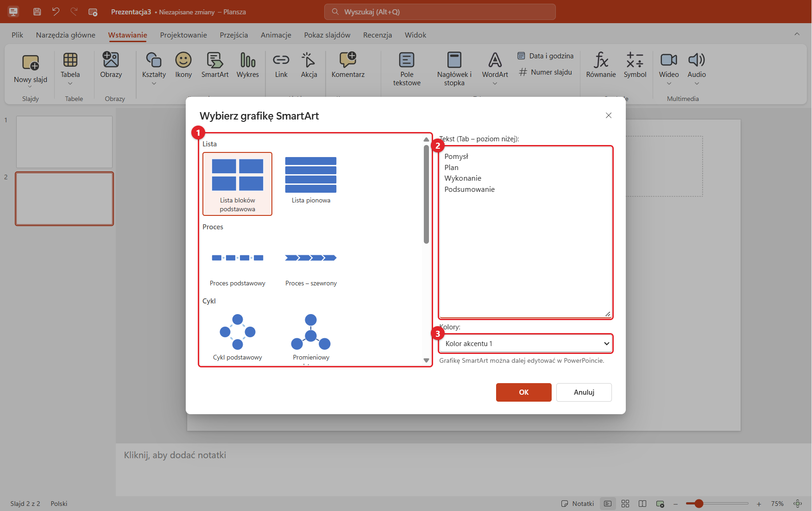This screenshot has width=812, height=511.
Task: Open the Kolory color dropdown
Action: [x=526, y=344]
